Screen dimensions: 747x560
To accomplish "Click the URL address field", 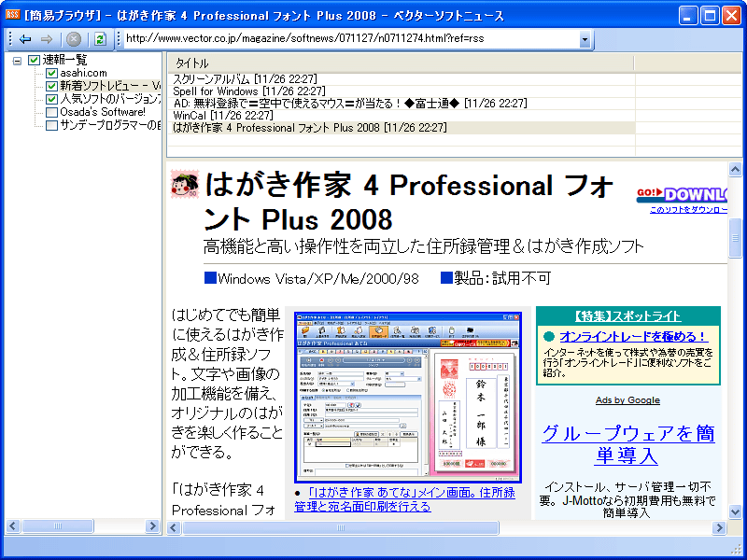I will pyautogui.click(x=352, y=39).
